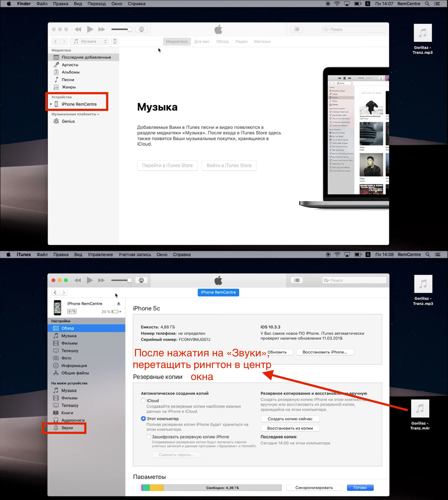Select the Gorillaz - Tranz.m4r ringtone file on desktop

(x=420, y=415)
